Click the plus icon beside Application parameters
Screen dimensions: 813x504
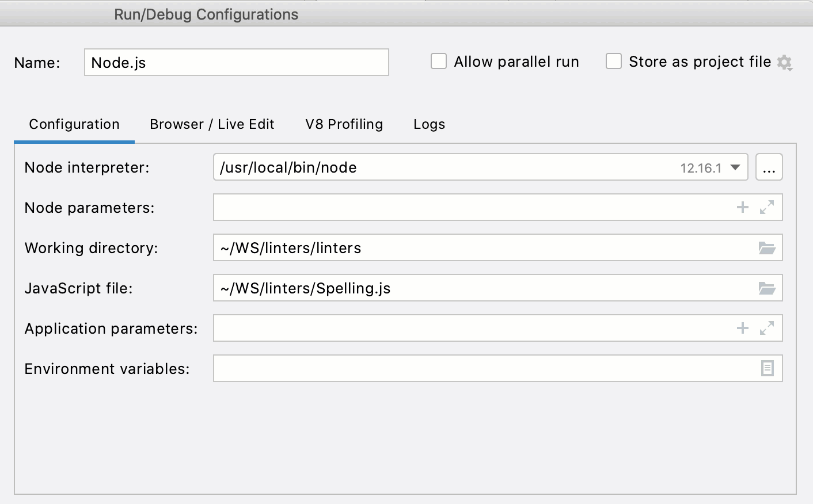tap(742, 328)
